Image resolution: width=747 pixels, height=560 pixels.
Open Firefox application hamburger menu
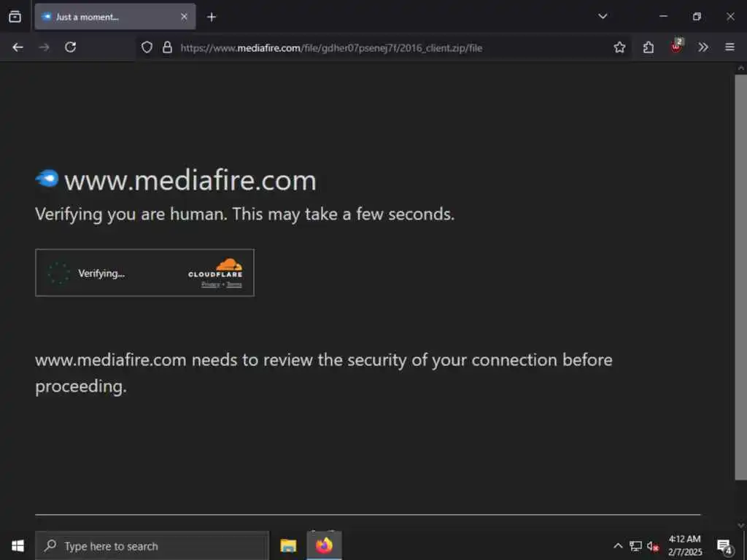pyautogui.click(x=729, y=47)
